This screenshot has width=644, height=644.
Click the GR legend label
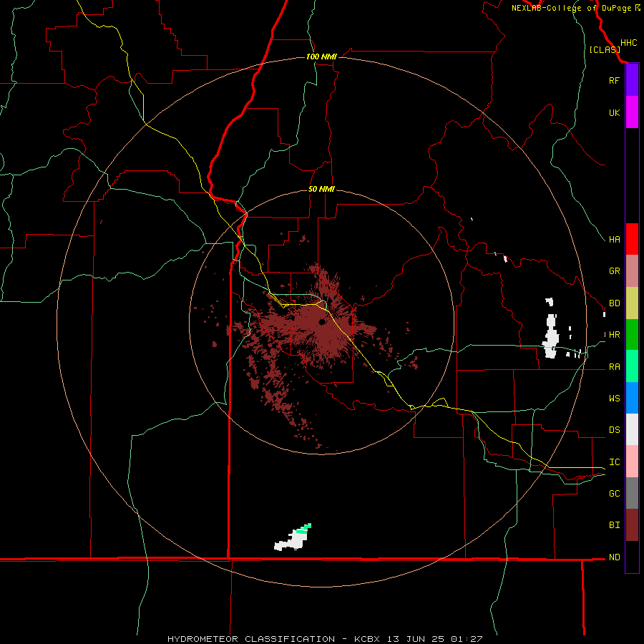[x=614, y=271]
